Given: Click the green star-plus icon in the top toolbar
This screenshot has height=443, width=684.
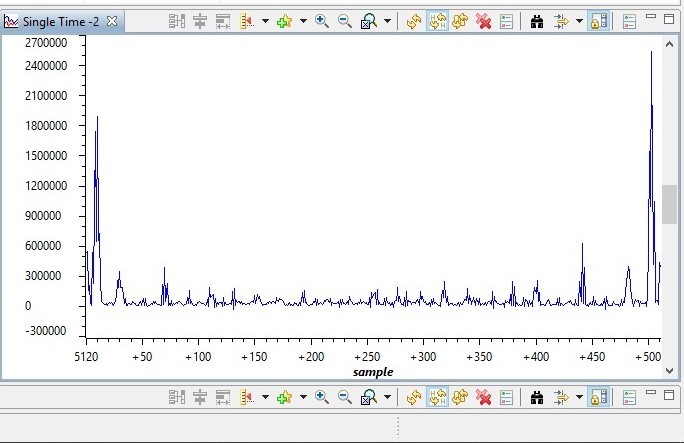Looking at the screenshot, I should (284, 21).
